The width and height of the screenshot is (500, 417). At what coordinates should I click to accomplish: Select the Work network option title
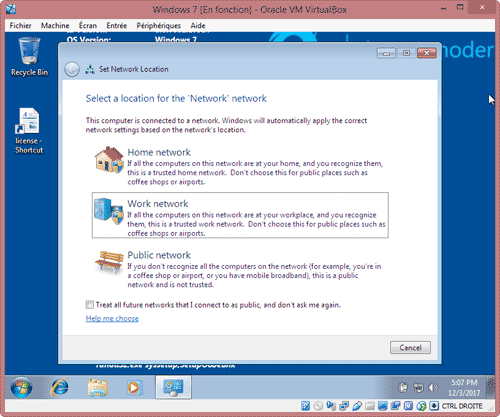(158, 204)
